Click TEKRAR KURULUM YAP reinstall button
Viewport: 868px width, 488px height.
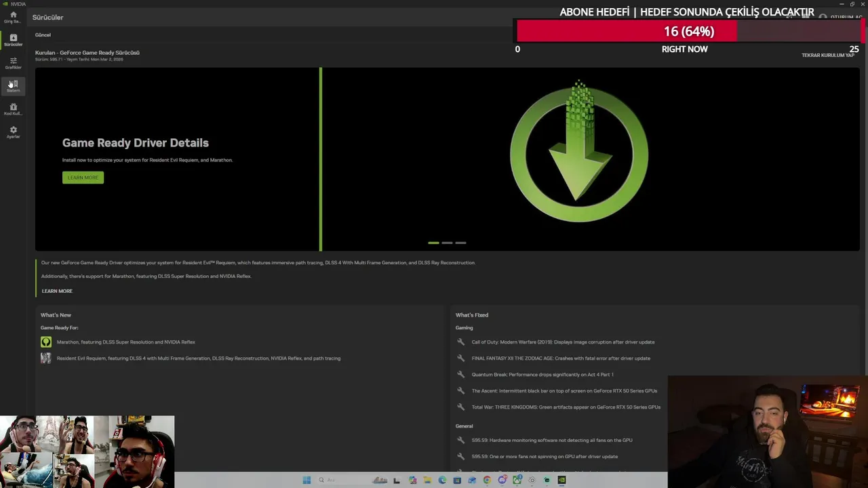pyautogui.click(x=827, y=56)
